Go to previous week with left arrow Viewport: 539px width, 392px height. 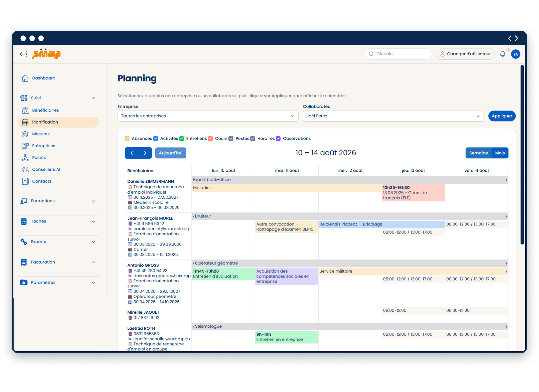pyautogui.click(x=132, y=153)
